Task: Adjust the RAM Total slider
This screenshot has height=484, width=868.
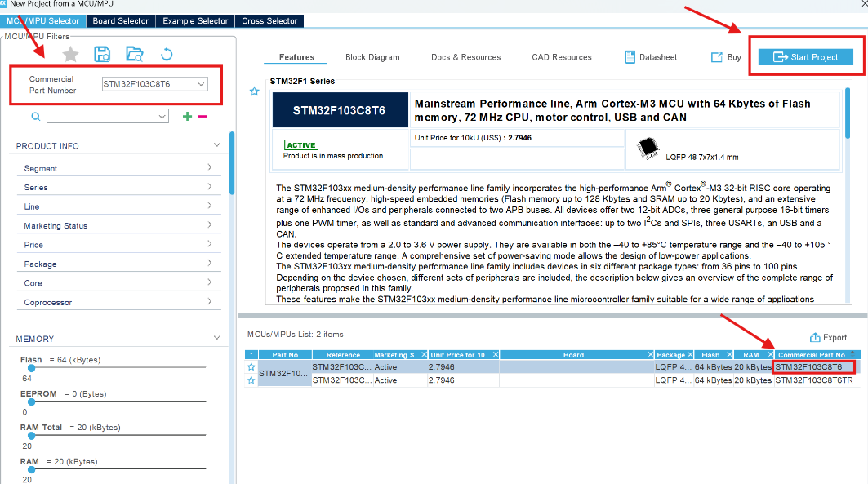Action: pyautogui.click(x=32, y=436)
